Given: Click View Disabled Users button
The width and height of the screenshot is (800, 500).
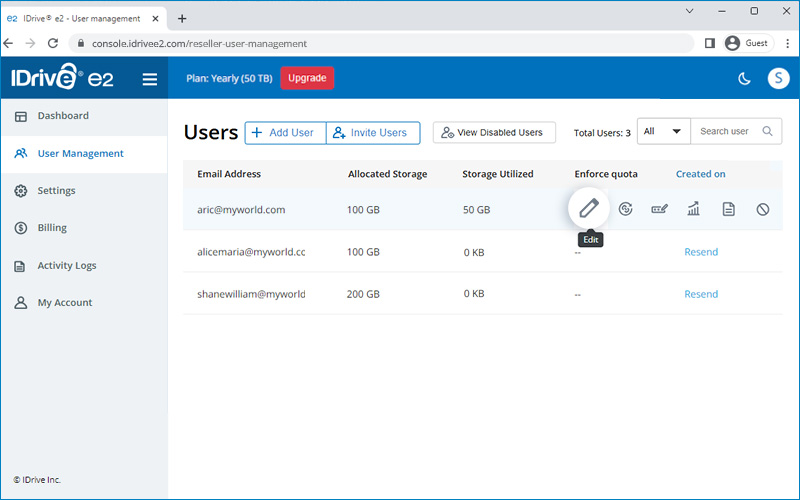Looking at the screenshot, I should point(494,133).
